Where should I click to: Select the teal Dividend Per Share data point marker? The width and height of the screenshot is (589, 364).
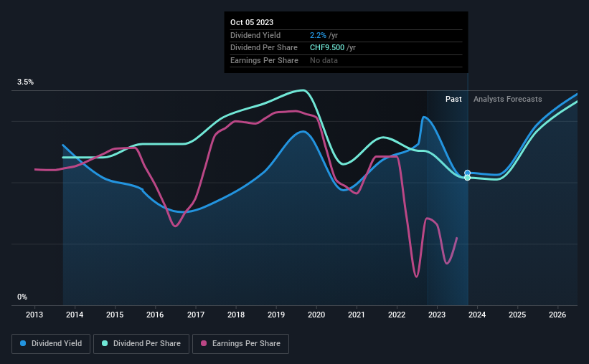467,178
